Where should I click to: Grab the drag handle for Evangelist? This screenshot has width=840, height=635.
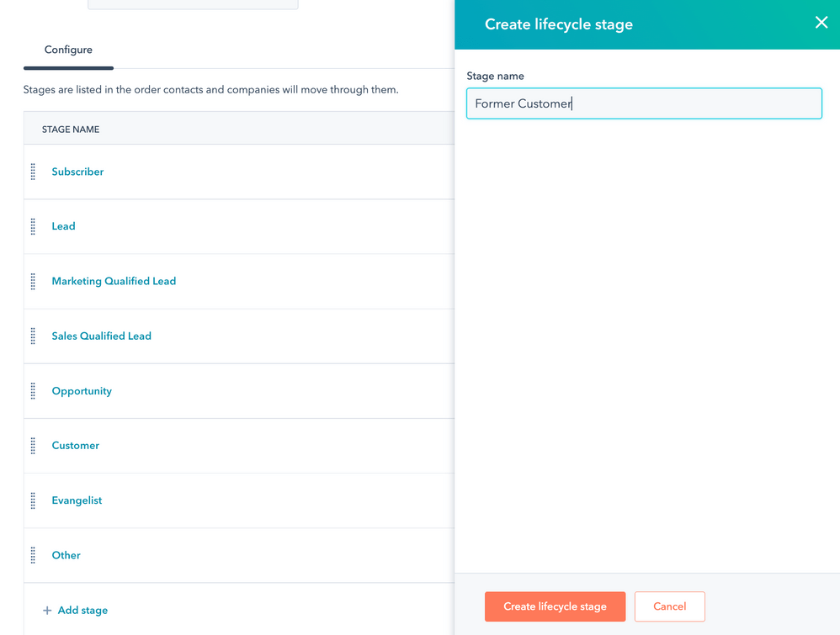coord(33,500)
